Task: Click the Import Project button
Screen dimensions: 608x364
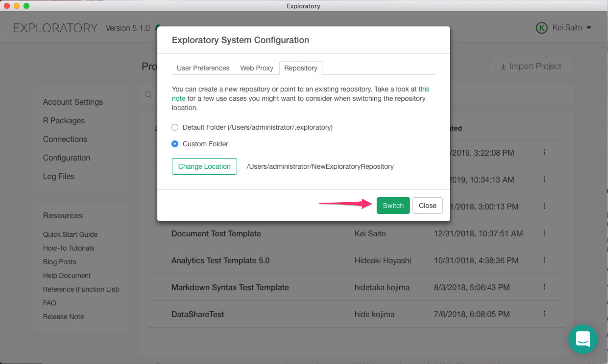Action: click(531, 66)
